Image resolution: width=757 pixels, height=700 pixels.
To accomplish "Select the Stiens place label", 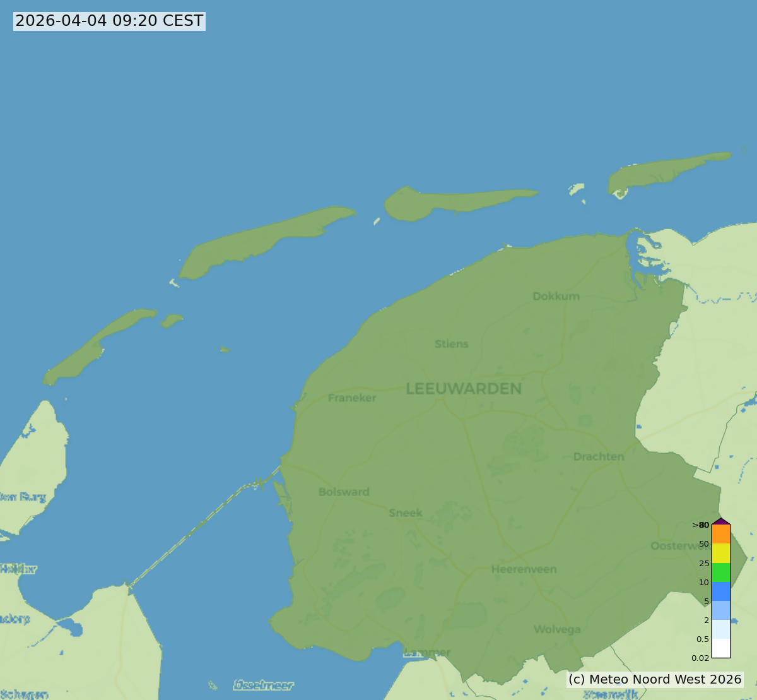I will coord(451,343).
